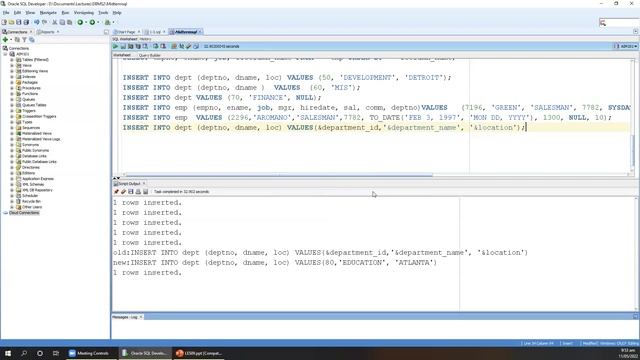Viewport: 640px width, 360px height.
Task: Click the To Upper/Lower/InitCap icon
Action: pos(182,47)
